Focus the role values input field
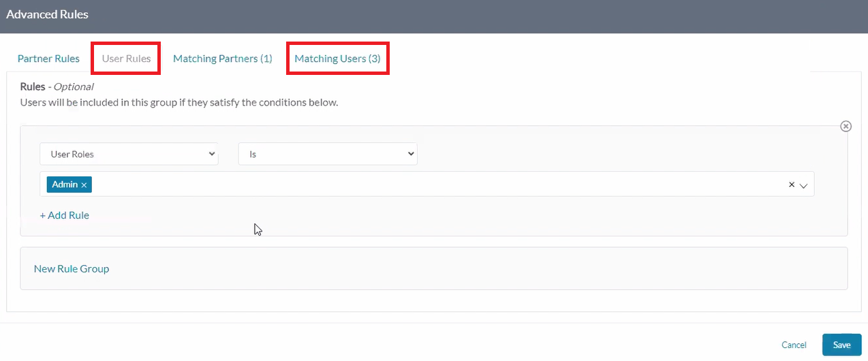 click(427, 185)
